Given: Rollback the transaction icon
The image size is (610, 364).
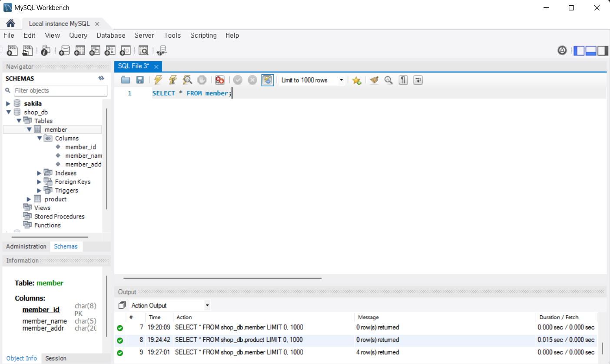Looking at the screenshot, I should coord(252,80).
